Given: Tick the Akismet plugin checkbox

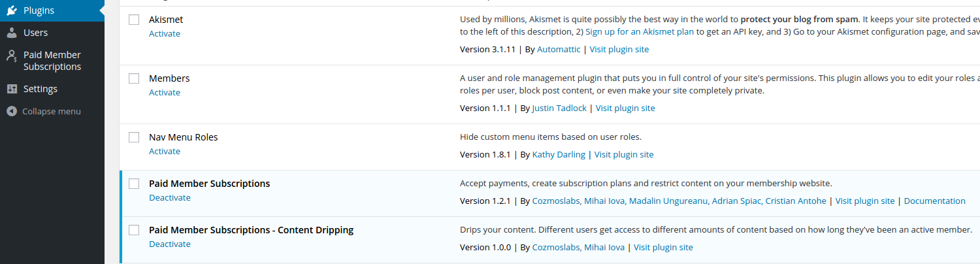Looking at the screenshot, I should coord(134,20).
